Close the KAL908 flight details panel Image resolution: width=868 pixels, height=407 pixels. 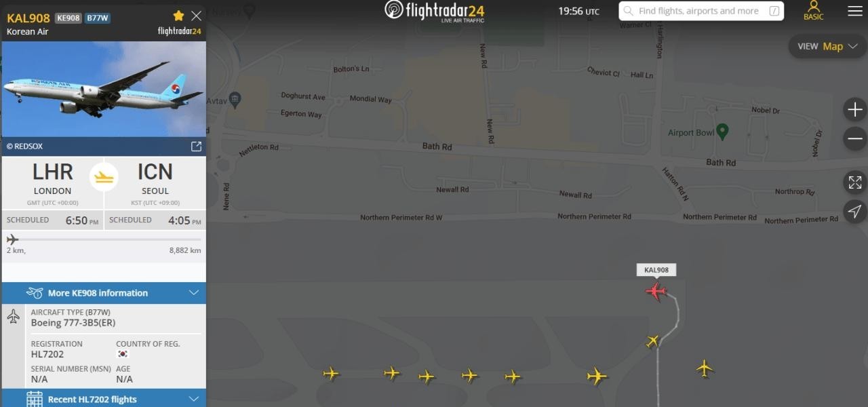[196, 16]
